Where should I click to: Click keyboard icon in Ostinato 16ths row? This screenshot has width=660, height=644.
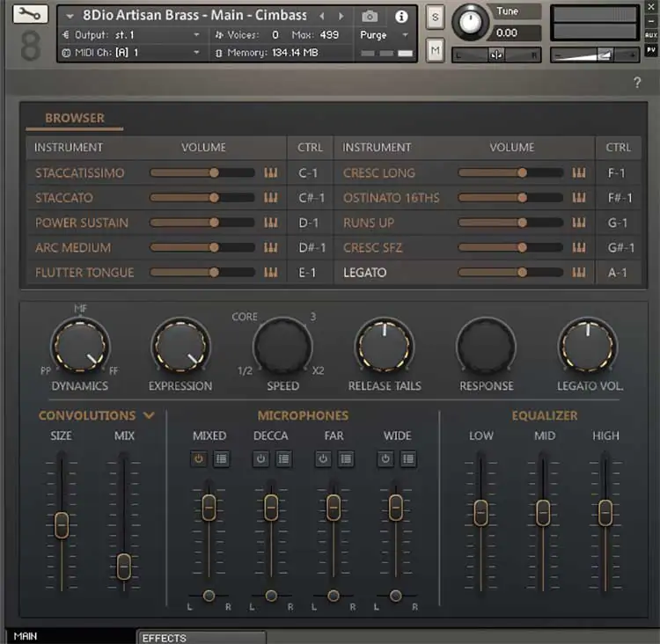tap(579, 197)
